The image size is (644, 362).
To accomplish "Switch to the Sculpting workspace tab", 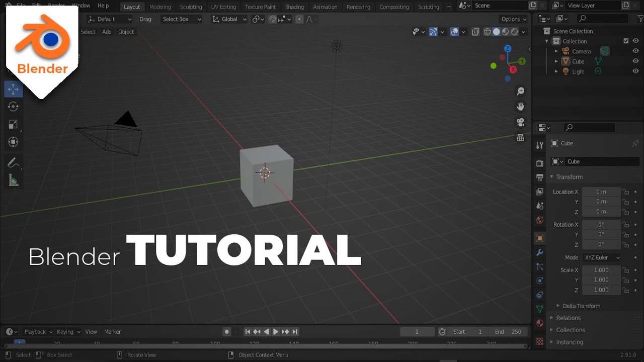I will coord(191,7).
